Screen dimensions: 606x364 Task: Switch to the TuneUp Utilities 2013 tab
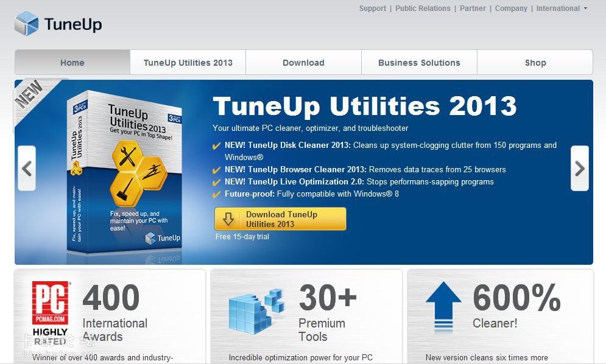tap(188, 62)
